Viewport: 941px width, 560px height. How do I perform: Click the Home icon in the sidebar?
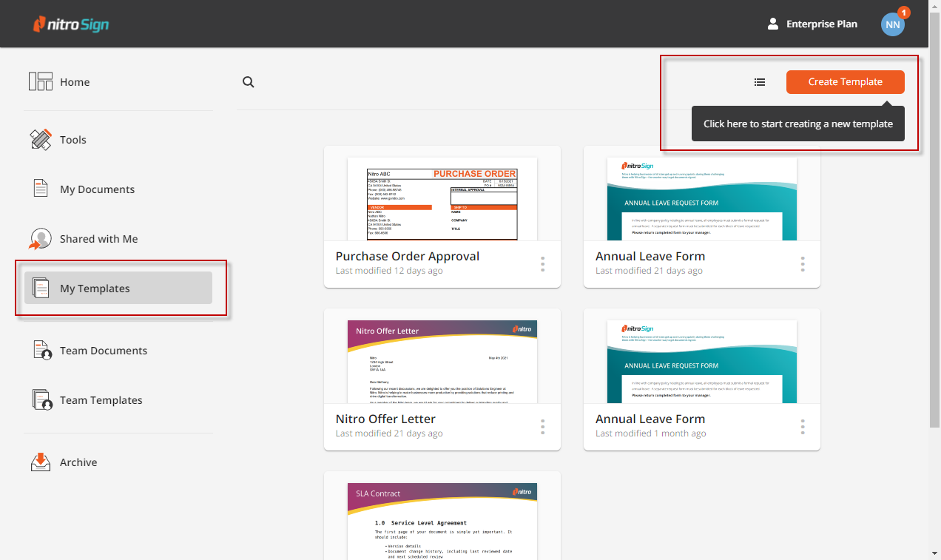pos(41,81)
